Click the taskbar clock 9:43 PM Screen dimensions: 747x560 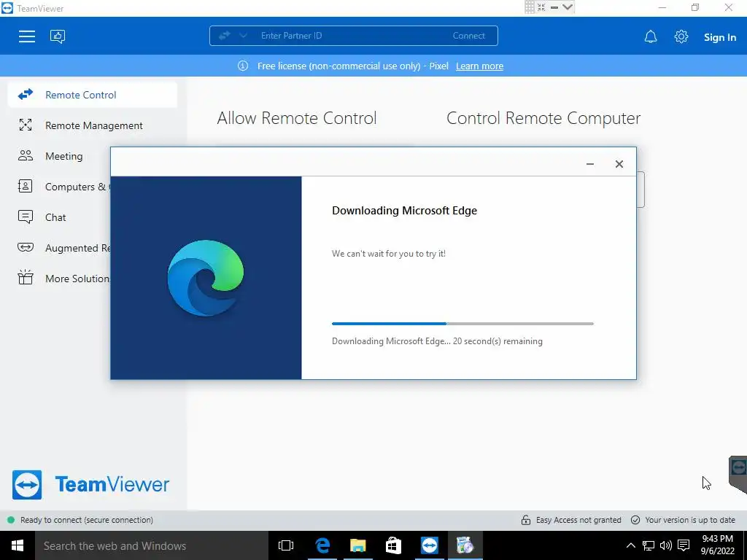tap(718, 539)
